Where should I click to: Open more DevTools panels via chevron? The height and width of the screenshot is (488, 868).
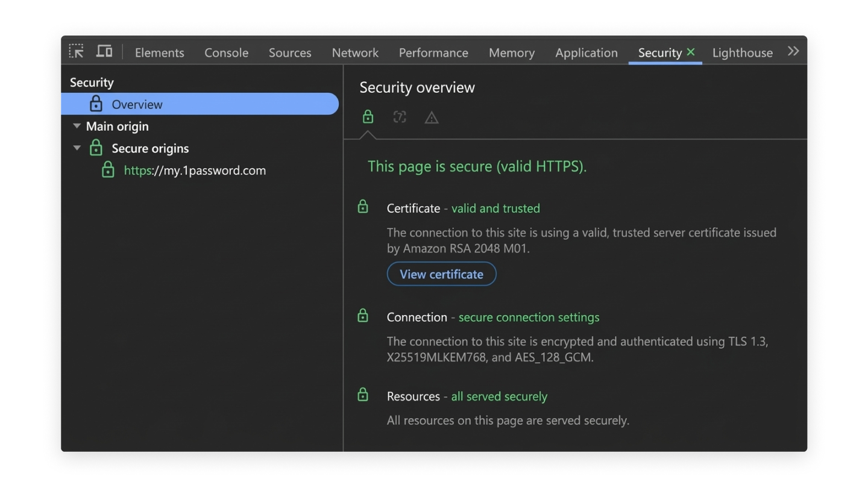[794, 51]
